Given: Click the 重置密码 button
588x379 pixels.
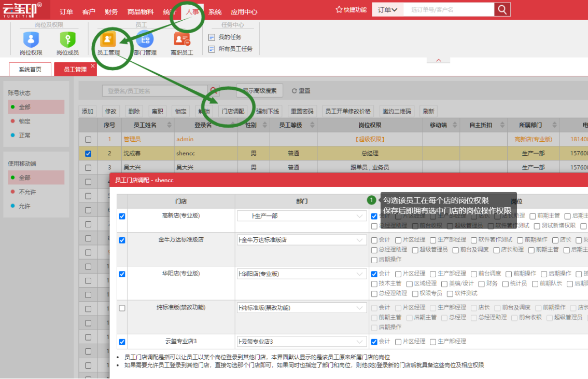Looking at the screenshot, I should point(302,111).
